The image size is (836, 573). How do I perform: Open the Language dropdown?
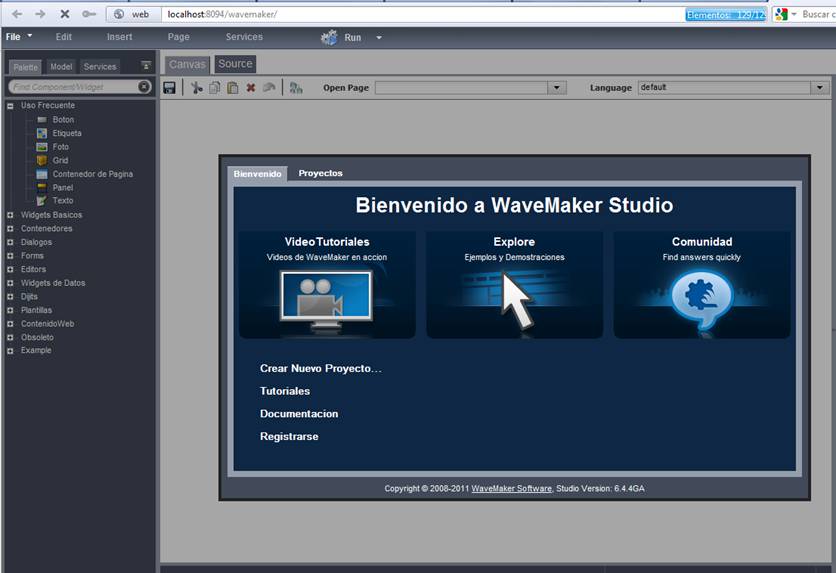[820, 88]
